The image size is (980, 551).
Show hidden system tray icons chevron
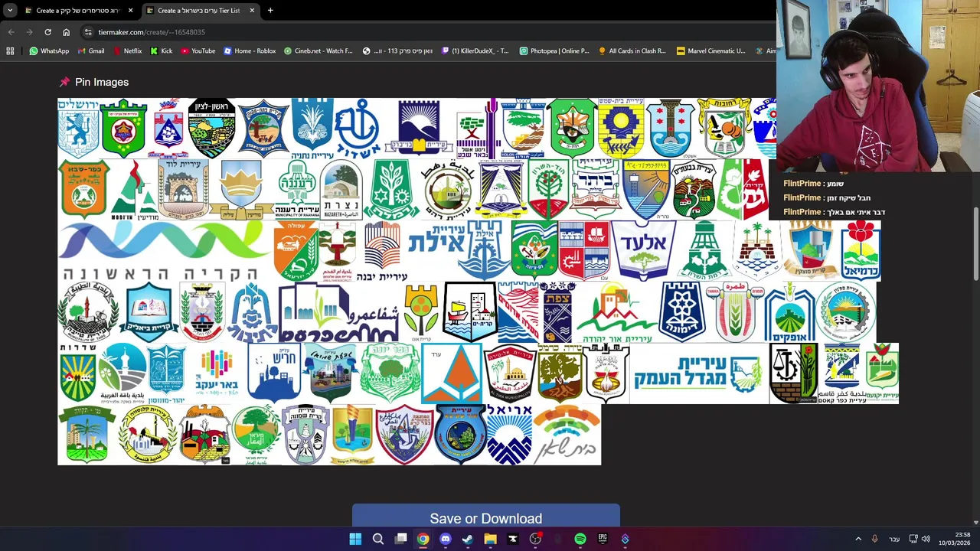pyautogui.click(x=858, y=540)
